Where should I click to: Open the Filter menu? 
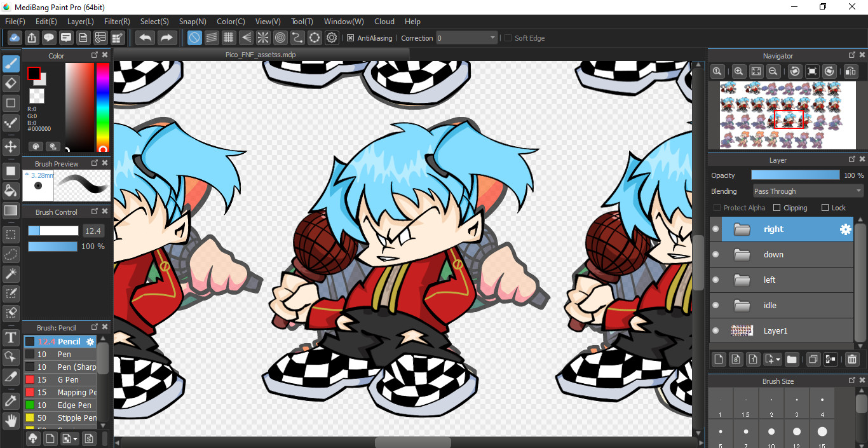117,22
